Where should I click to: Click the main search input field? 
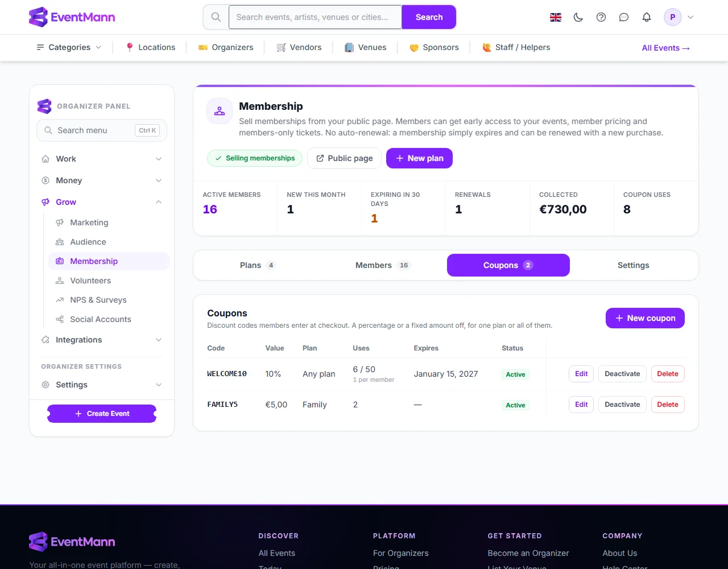[x=315, y=17]
